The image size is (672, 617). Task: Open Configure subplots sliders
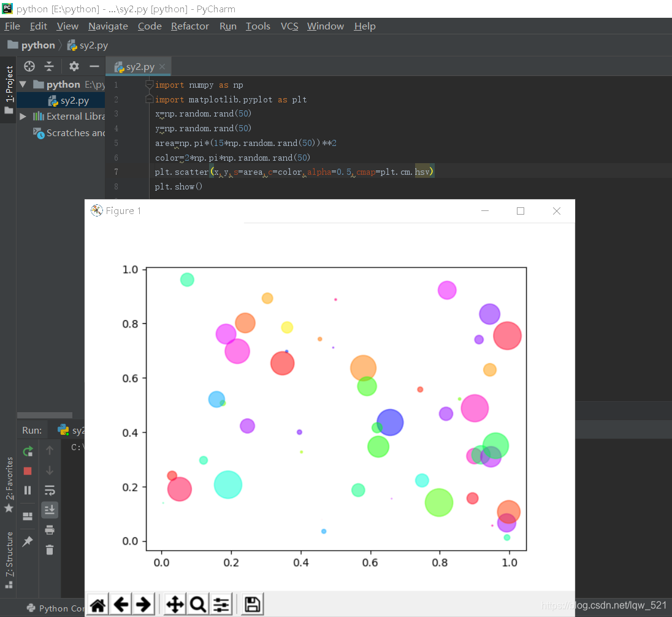point(221,605)
